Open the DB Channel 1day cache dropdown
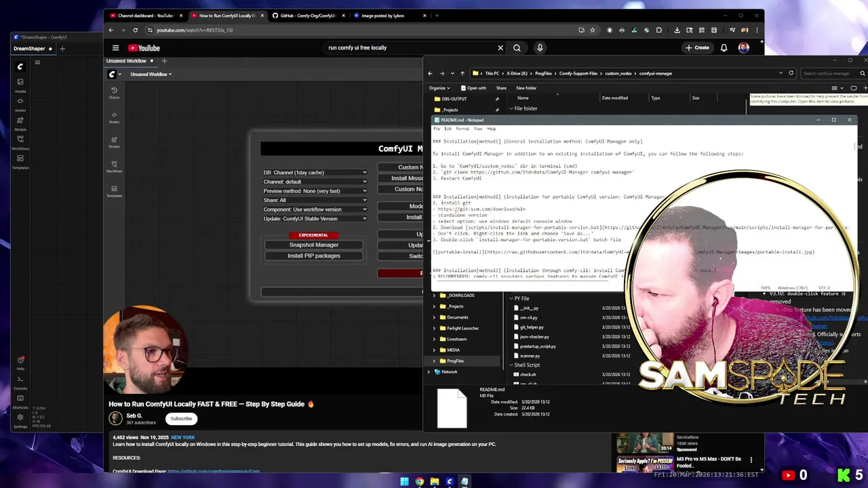The width and height of the screenshot is (868, 488). pos(315,172)
